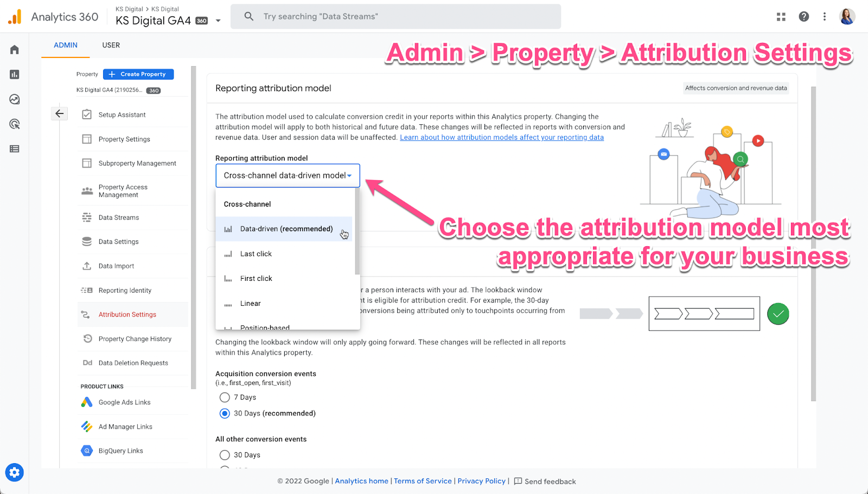Open Explore icon in left rail
868x494 pixels.
pyautogui.click(x=15, y=99)
